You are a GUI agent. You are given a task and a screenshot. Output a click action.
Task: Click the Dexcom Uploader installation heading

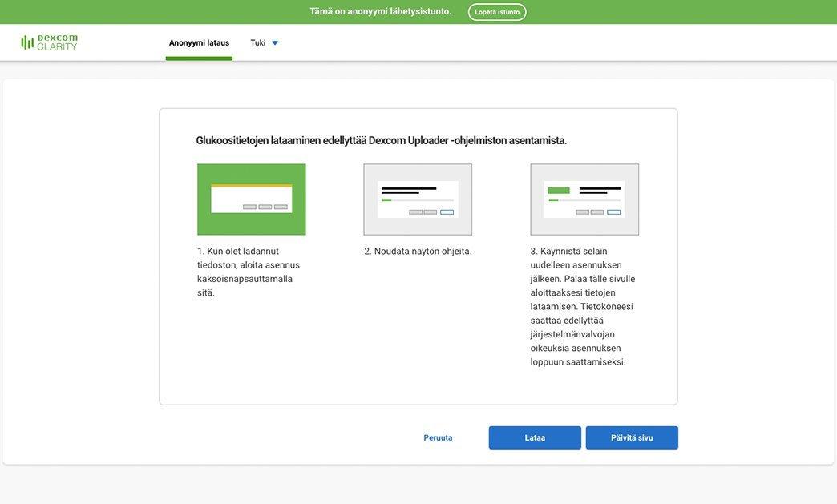pyautogui.click(x=381, y=140)
